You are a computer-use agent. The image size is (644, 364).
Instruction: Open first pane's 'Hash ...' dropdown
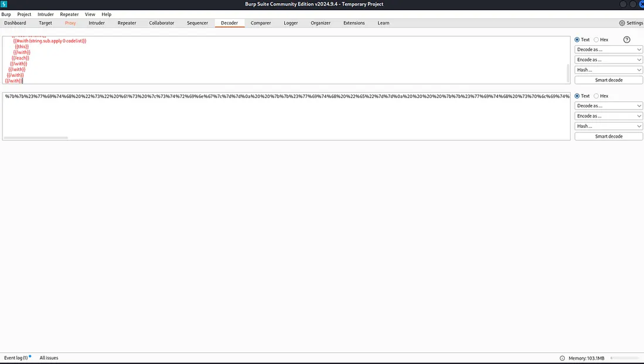pos(609,70)
